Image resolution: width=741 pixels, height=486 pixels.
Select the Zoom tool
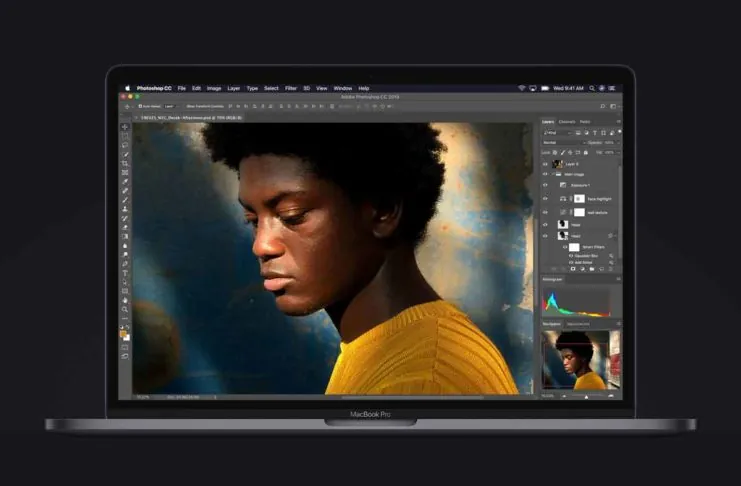[125, 309]
